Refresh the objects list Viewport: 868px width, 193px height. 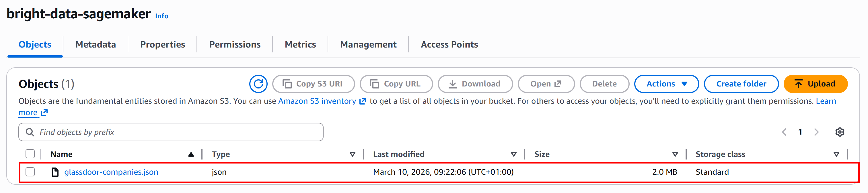[x=258, y=84]
